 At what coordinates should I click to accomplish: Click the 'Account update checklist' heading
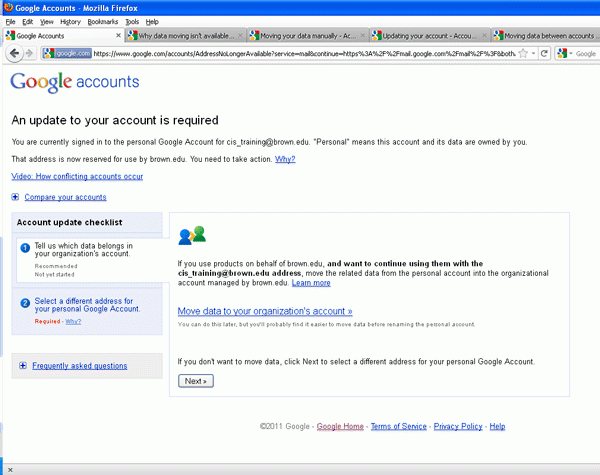pos(69,222)
